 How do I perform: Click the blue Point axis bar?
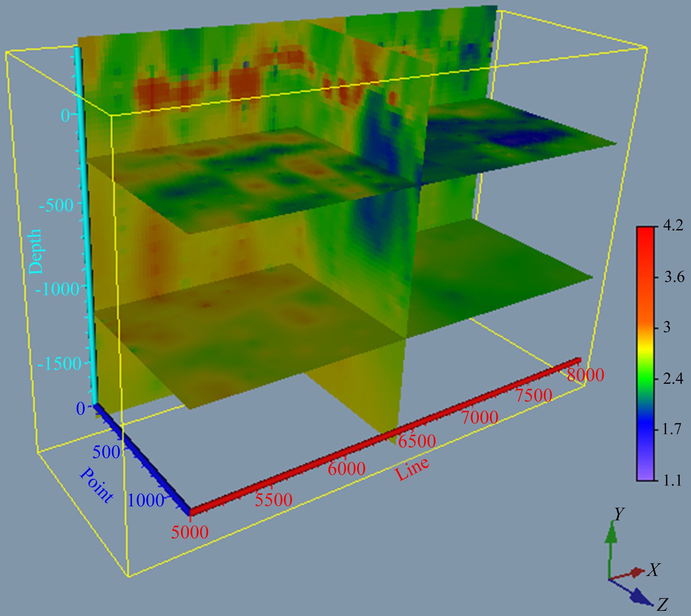click(142, 459)
